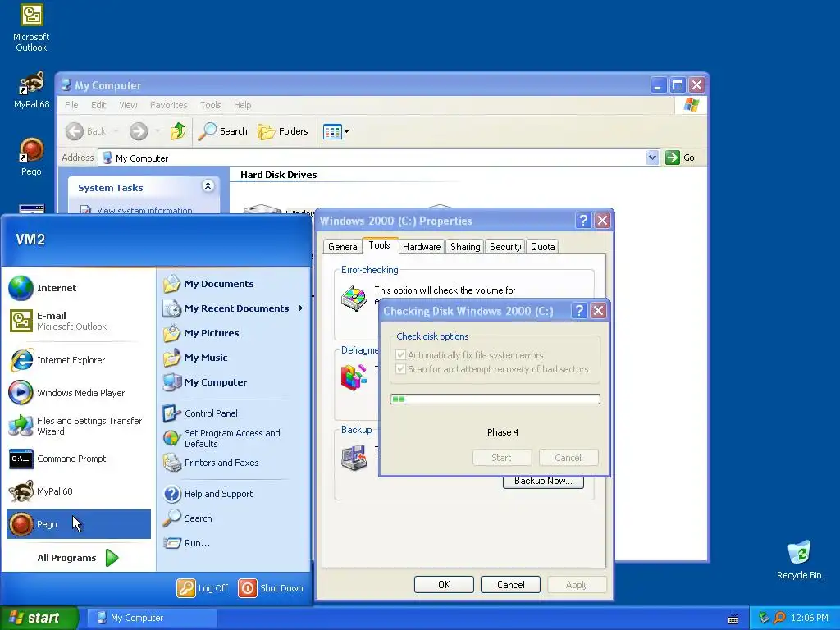Open My Pictures from Start menu

tap(235, 333)
